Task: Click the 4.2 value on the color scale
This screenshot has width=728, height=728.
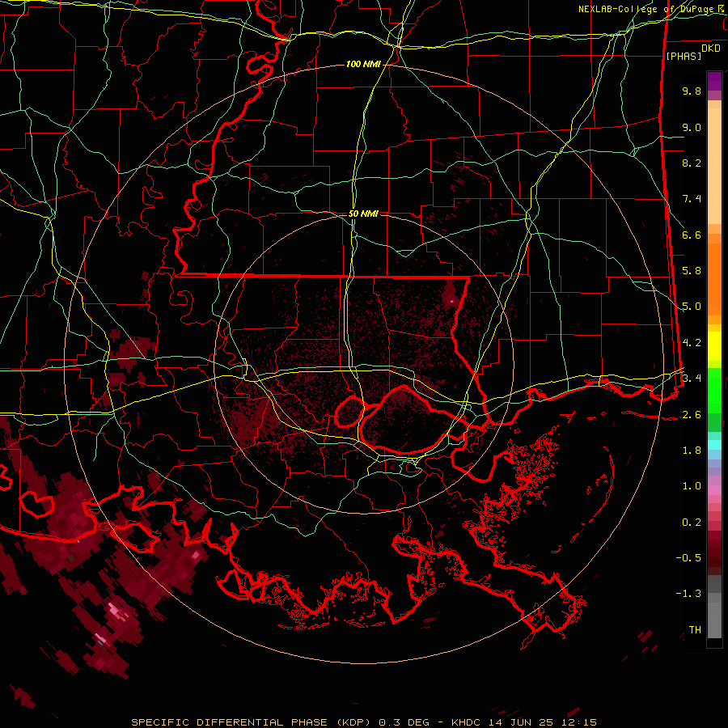Action: tap(692, 343)
